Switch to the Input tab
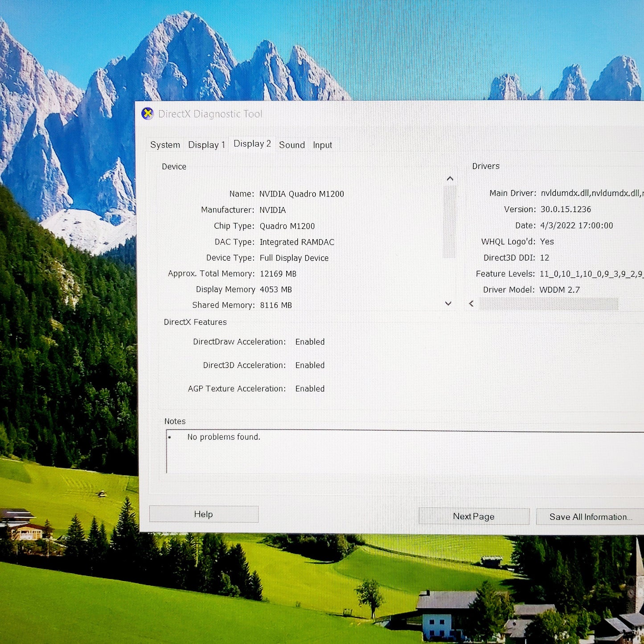Viewport: 644px width, 644px height. pos(322,145)
